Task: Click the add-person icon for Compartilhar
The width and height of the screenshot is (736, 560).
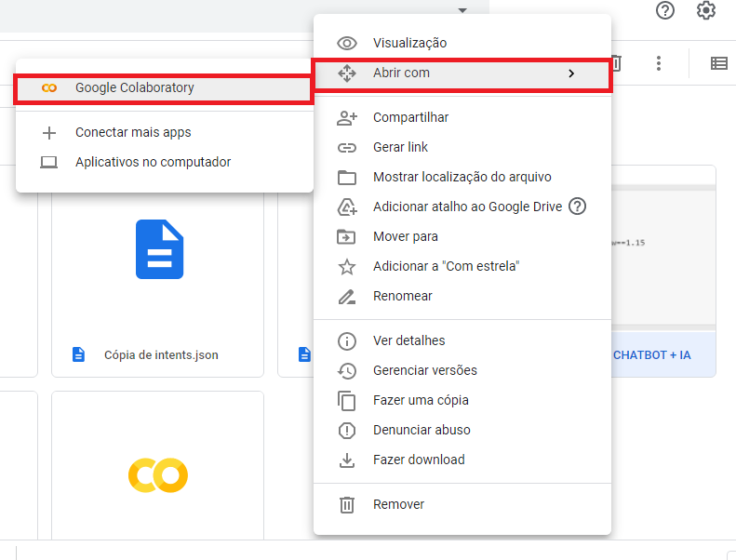Action: click(x=347, y=118)
